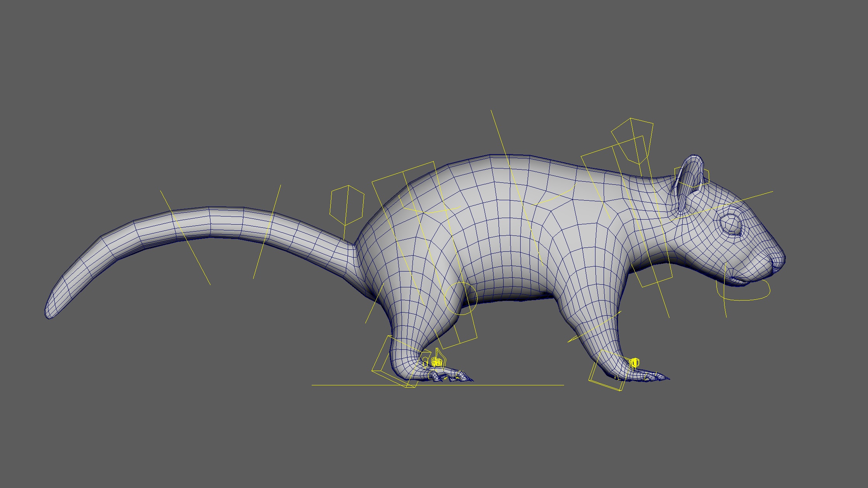
Task: Select the yellow box control around rear foot
Action: (x=401, y=361)
